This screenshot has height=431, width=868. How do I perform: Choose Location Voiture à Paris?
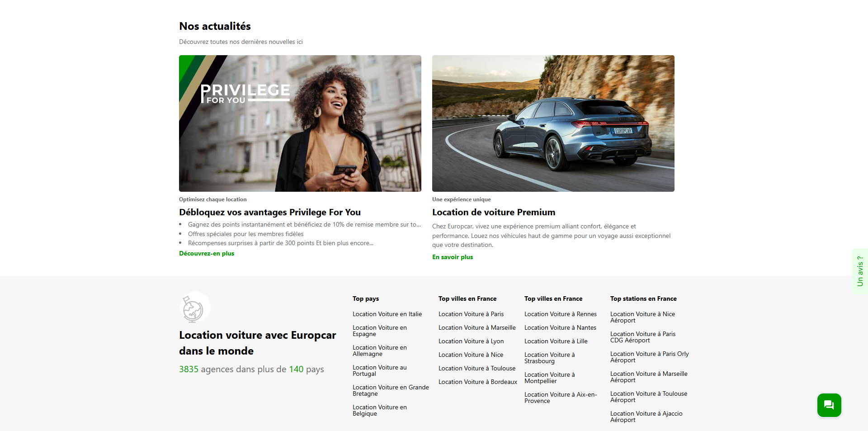pos(471,314)
